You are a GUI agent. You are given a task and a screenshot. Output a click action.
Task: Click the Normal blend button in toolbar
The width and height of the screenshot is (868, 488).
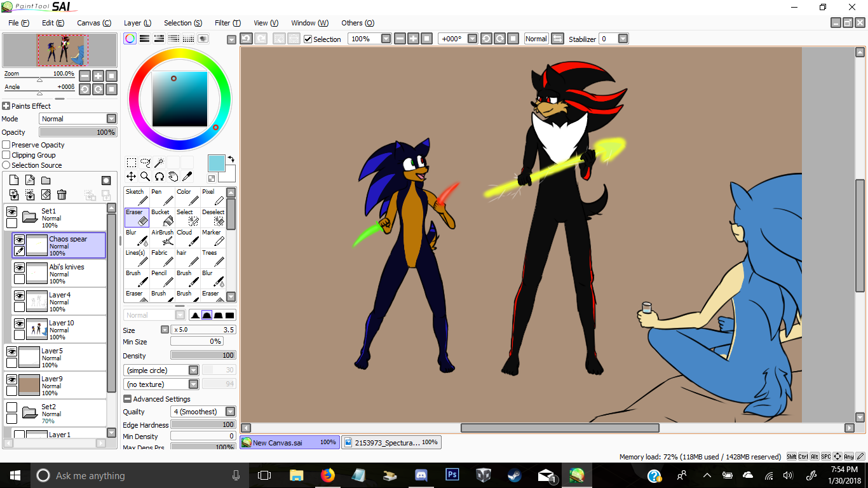pos(536,39)
